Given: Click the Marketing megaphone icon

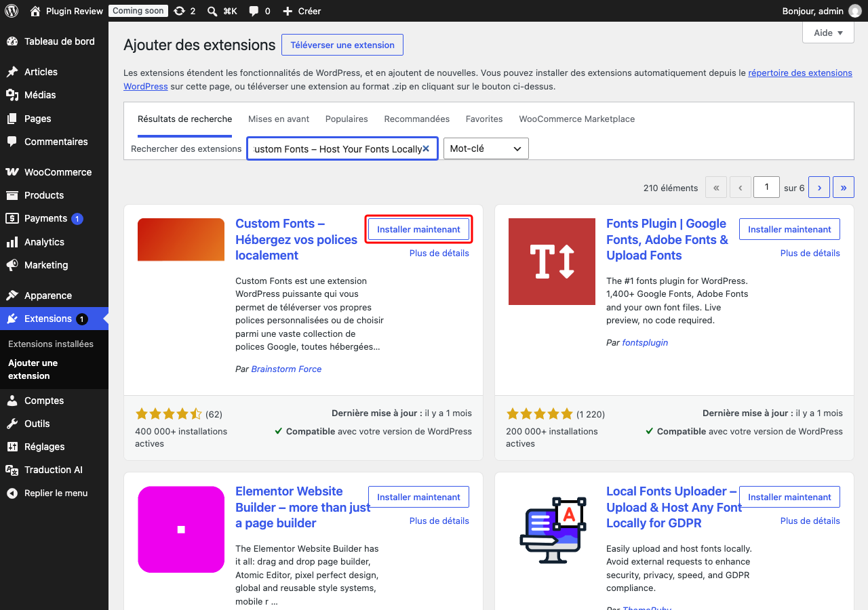Looking at the screenshot, I should point(12,265).
